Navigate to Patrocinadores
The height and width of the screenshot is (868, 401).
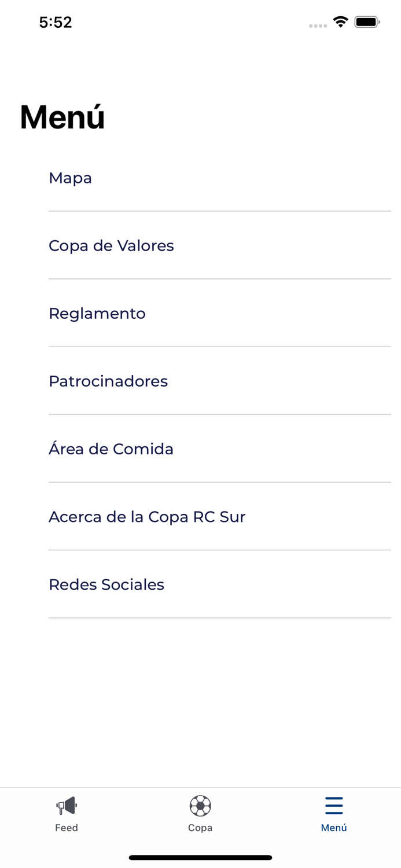click(x=108, y=381)
